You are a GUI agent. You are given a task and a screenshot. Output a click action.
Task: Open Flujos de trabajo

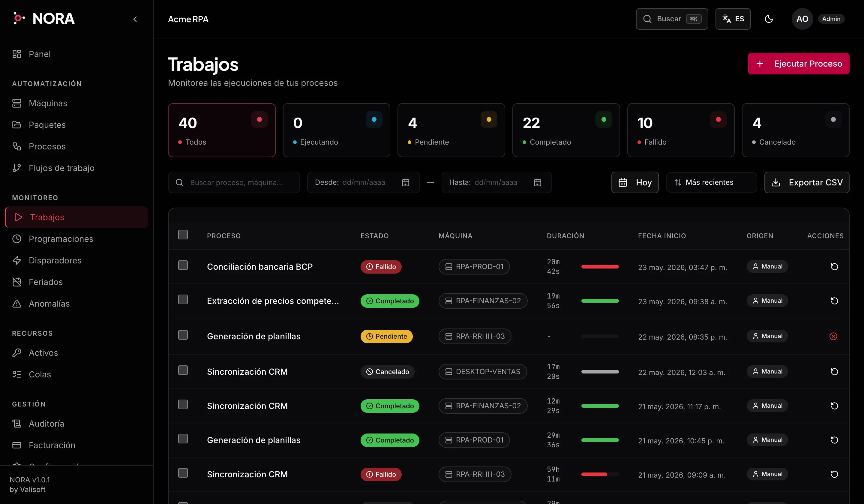76,168
